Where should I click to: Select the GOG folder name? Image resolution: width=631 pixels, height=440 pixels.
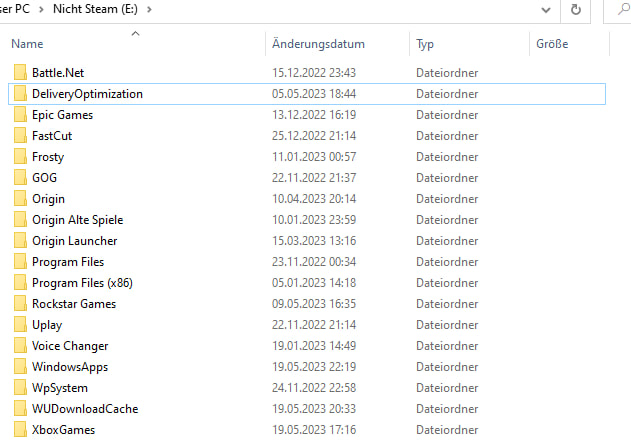click(x=44, y=178)
